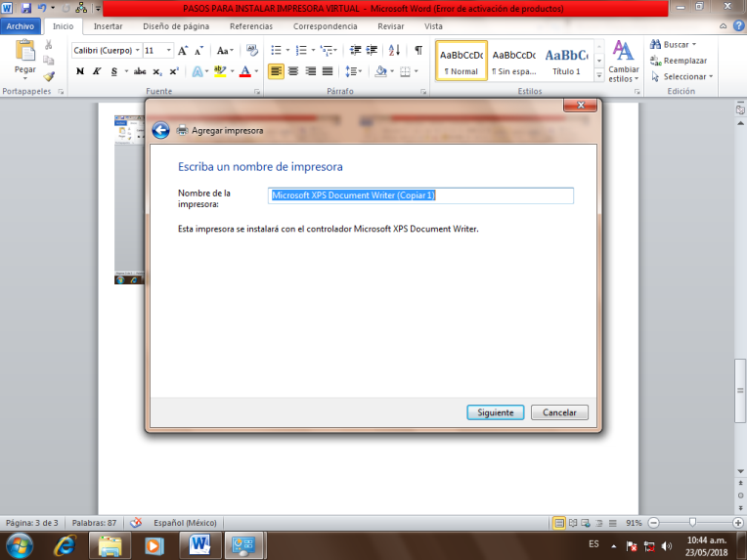Apply the Sin espaciado style
This screenshot has width=747, height=560.
(514, 61)
